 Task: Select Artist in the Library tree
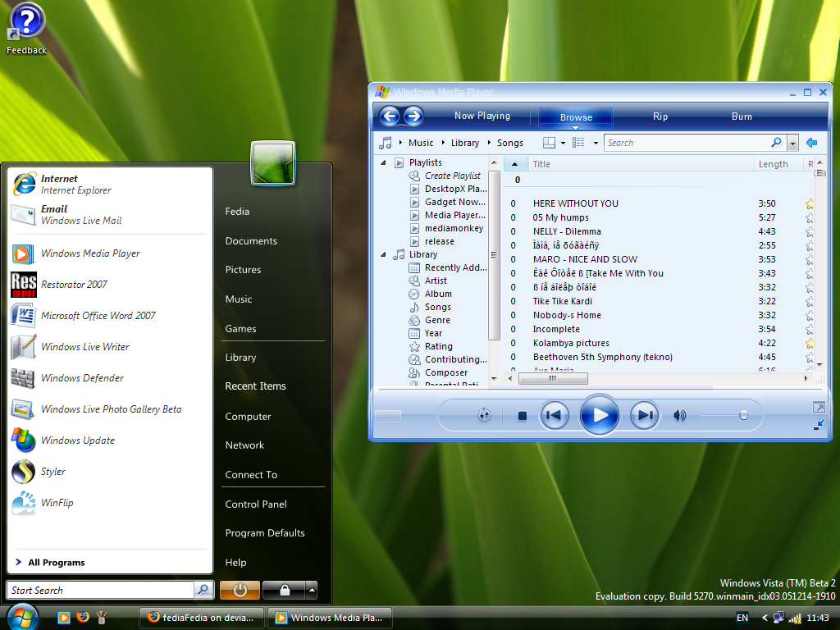click(x=435, y=281)
